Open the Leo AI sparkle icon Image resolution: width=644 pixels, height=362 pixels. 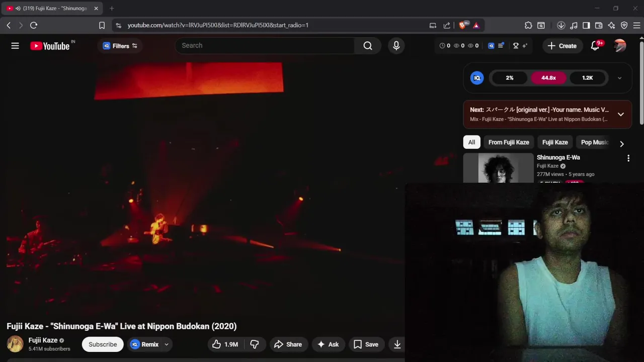(611, 25)
